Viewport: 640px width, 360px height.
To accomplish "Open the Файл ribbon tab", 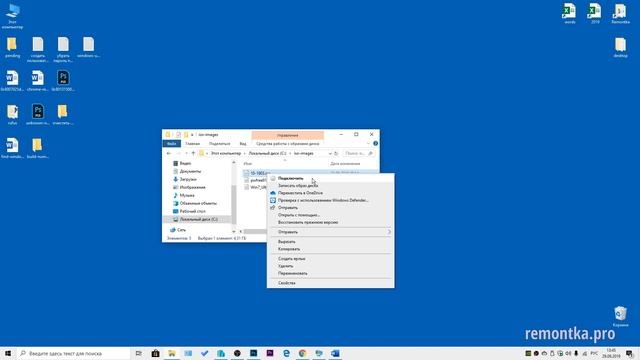I will pos(172,144).
